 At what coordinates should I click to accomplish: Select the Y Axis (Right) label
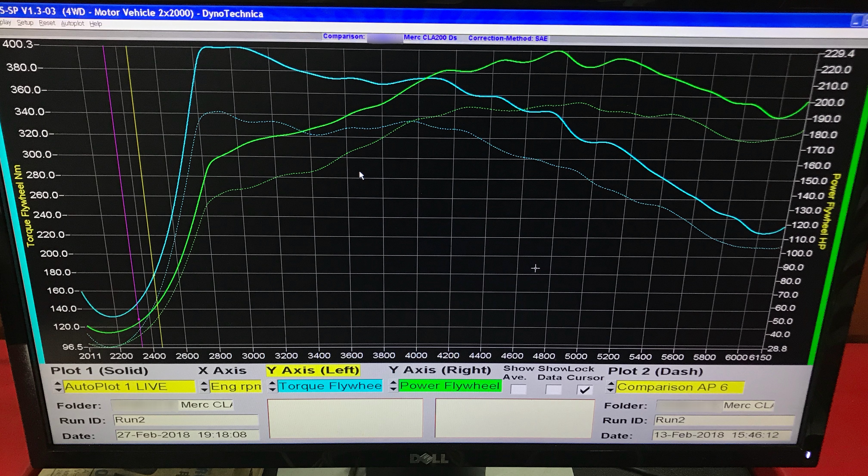(x=440, y=370)
